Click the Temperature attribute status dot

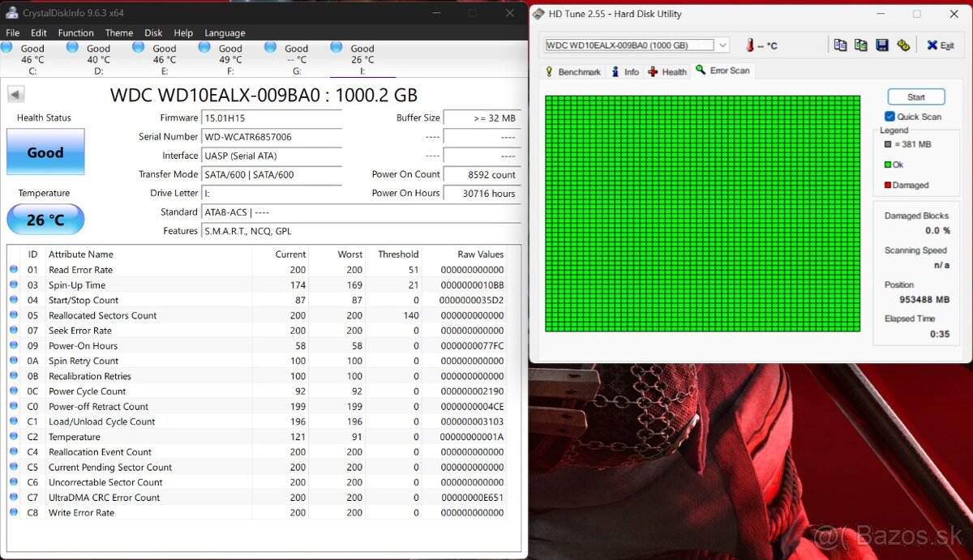(x=14, y=437)
